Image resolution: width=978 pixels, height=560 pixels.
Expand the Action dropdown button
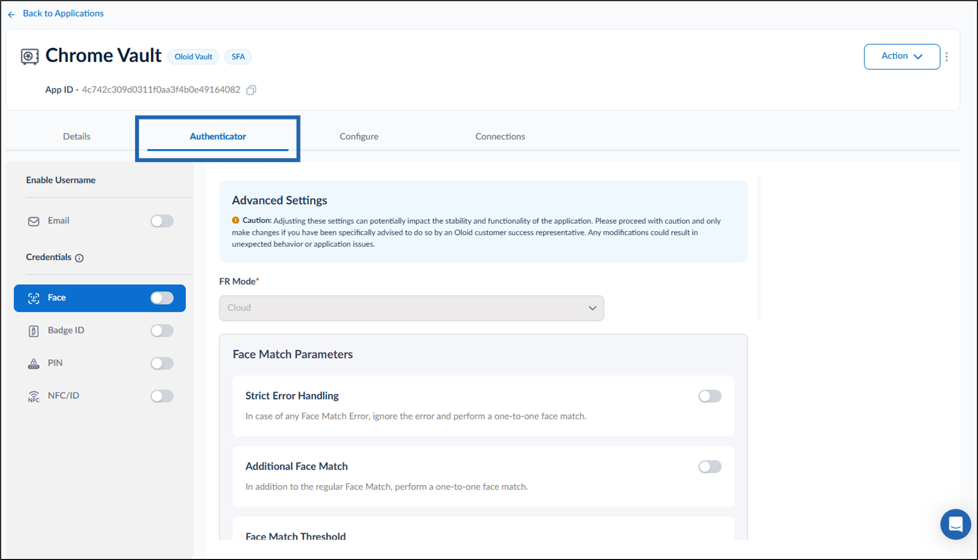[902, 57]
